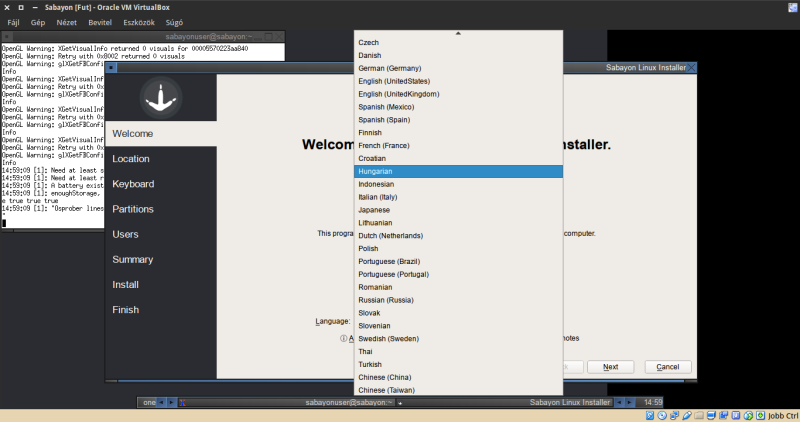Select Romanian language
The height and width of the screenshot is (422, 800).
(x=458, y=287)
